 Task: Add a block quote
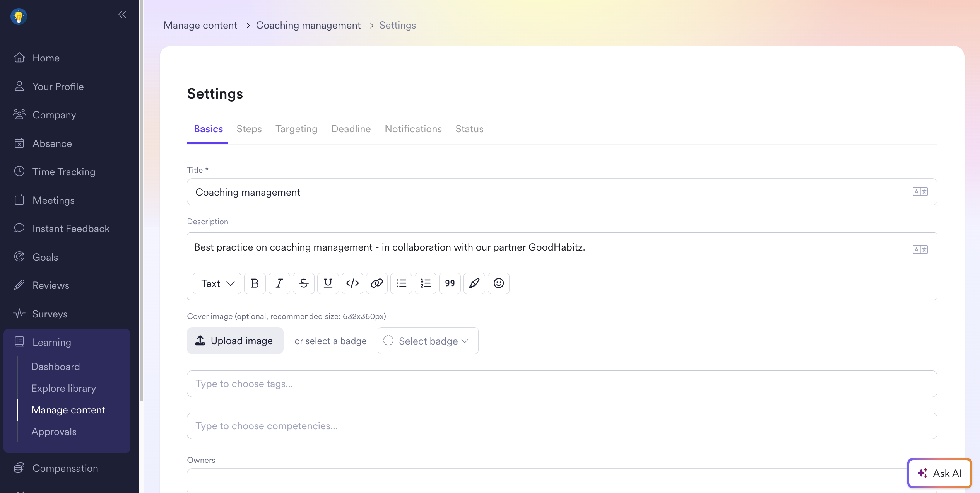450,283
